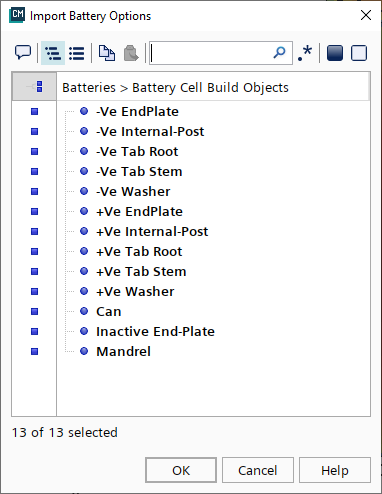The width and height of the screenshot is (382, 494).
Task: Click the Cancel button
Action: (x=258, y=470)
